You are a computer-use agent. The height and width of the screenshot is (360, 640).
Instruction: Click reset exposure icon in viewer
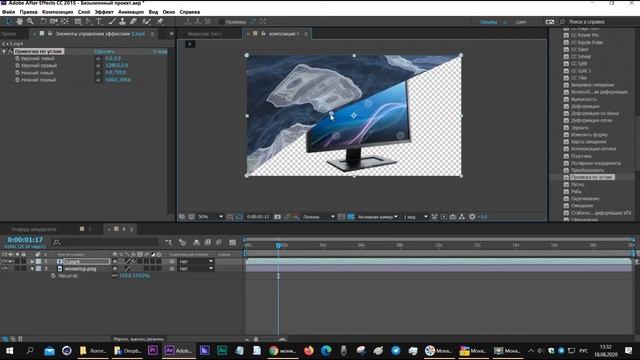coord(472,217)
